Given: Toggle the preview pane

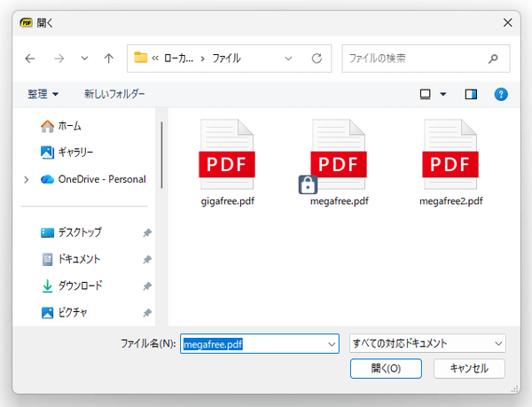Looking at the screenshot, I should [471, 94].
